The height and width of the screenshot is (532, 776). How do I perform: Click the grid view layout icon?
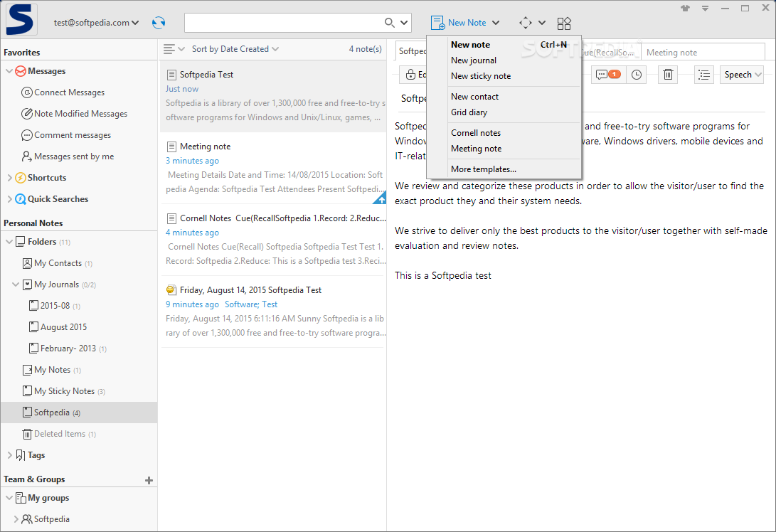pyautogui.click(x=564, y=23)
